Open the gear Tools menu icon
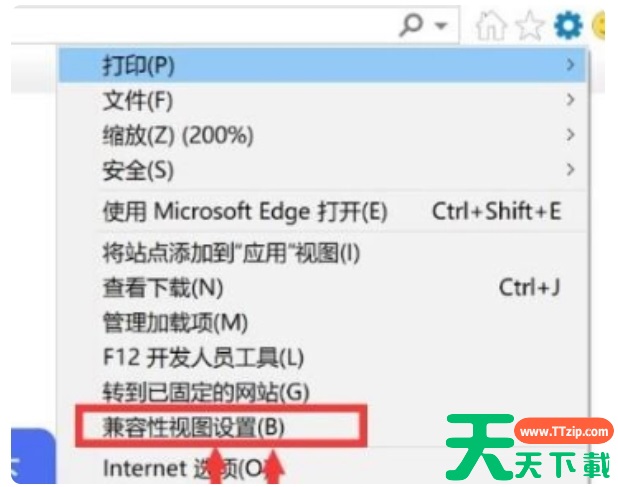The image size is (618, 487). click(568, 25)
